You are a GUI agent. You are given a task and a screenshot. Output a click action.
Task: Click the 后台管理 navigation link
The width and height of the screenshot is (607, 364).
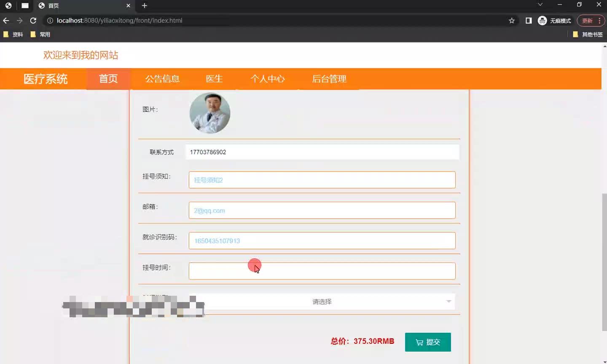329,79
